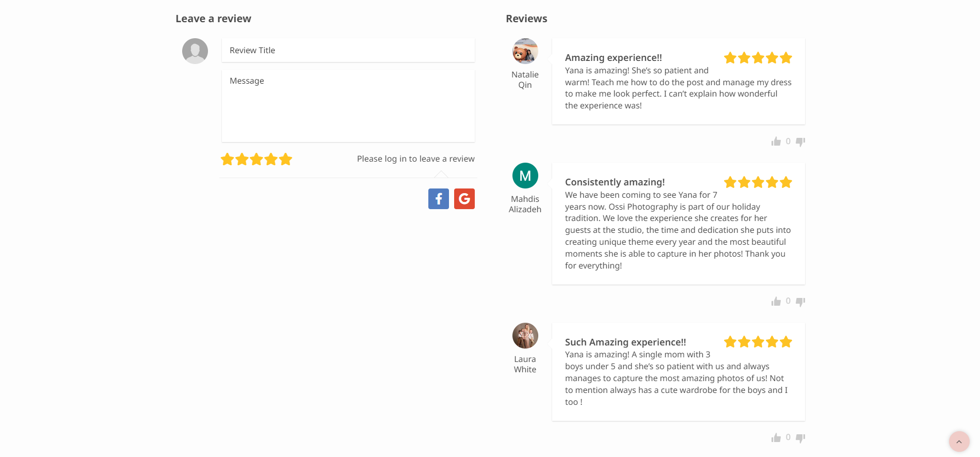Click the default user avatar in review form
The width and height of the screenshot is (980, 457).
tap(195, 51)
